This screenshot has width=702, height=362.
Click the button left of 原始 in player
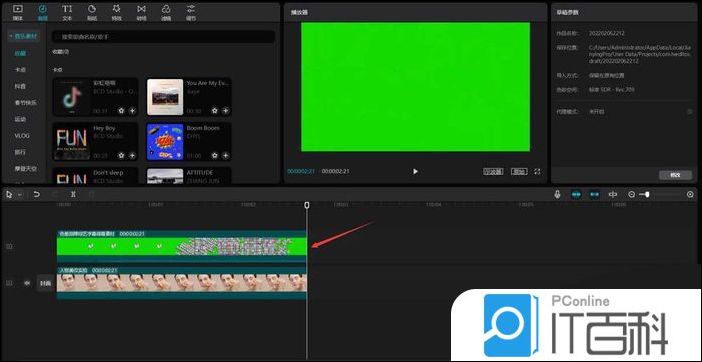pyautogui.click(x=493, y=171)
